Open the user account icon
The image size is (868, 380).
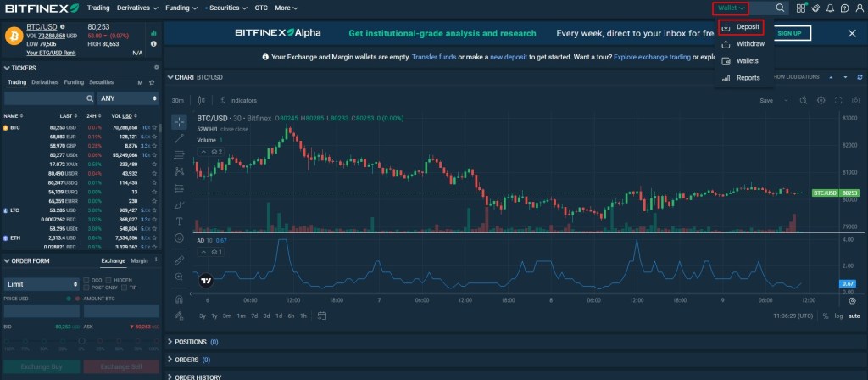(859, 8)
